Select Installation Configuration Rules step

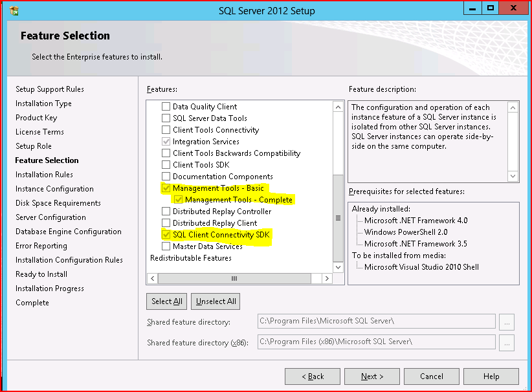point(69,260)
